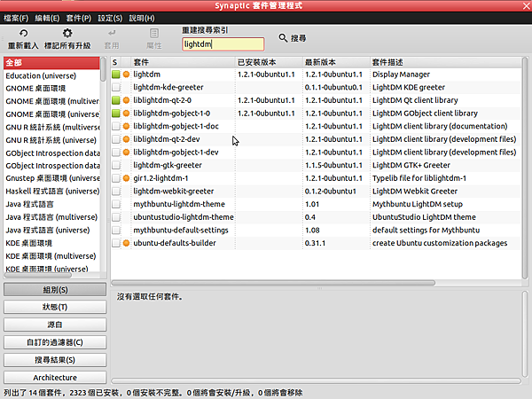The width and height of the screenshot is (532, 399).
Task: Open the 設定(S) menu
Action: [110, 18]
